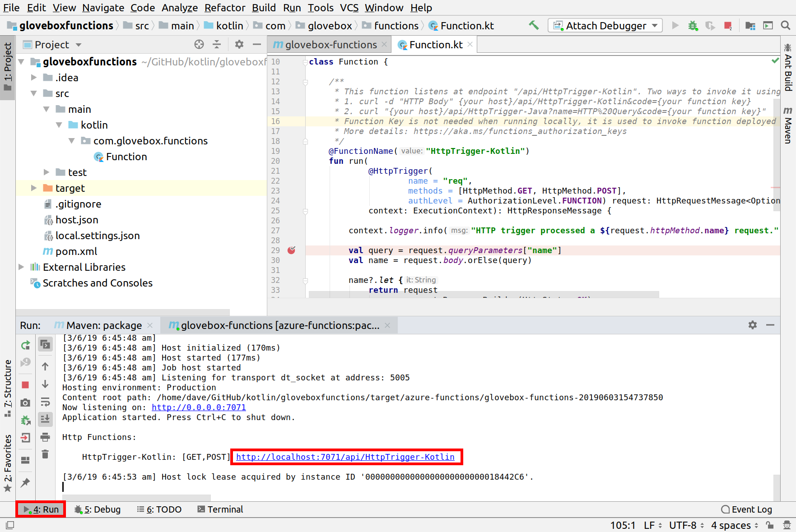Click the Project panel horizontal scrollbar
The width and height of the screenshot is (796, 532).
(x=123, y=312)
